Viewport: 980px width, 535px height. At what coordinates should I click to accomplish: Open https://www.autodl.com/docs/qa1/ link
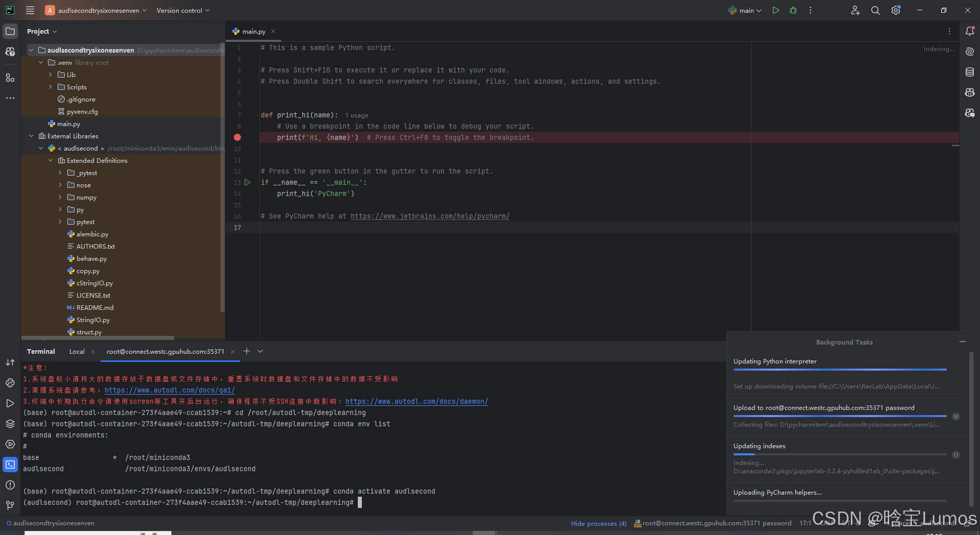pos(169,390)
